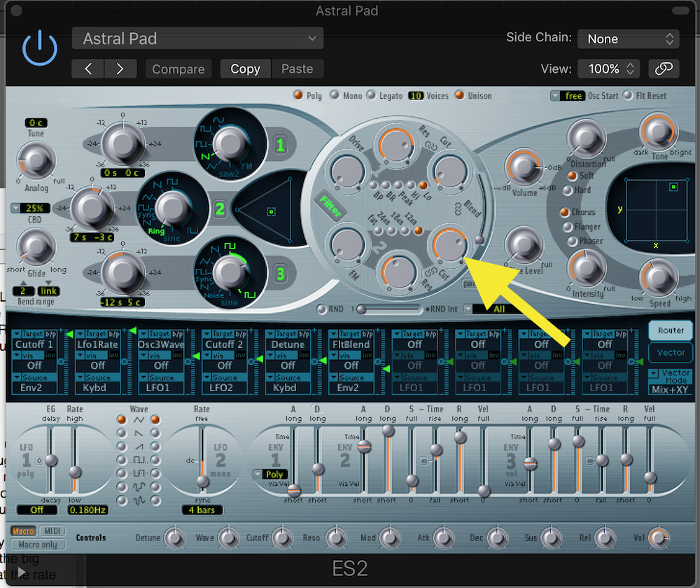Click the link chain icon button
The width and height of the screenshot is (700, 588).
click(664, 69)
